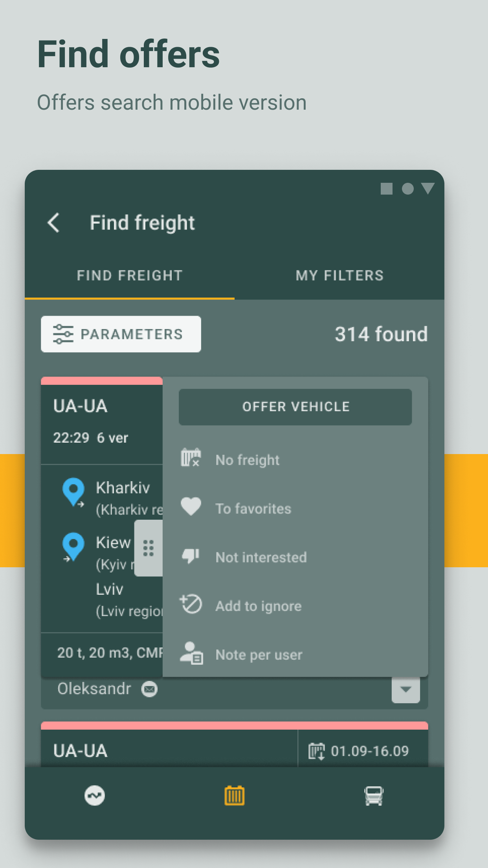Tap the six-dot swipe handle
488x868 pixels.
pyautogui.click(x=148, y=548)
